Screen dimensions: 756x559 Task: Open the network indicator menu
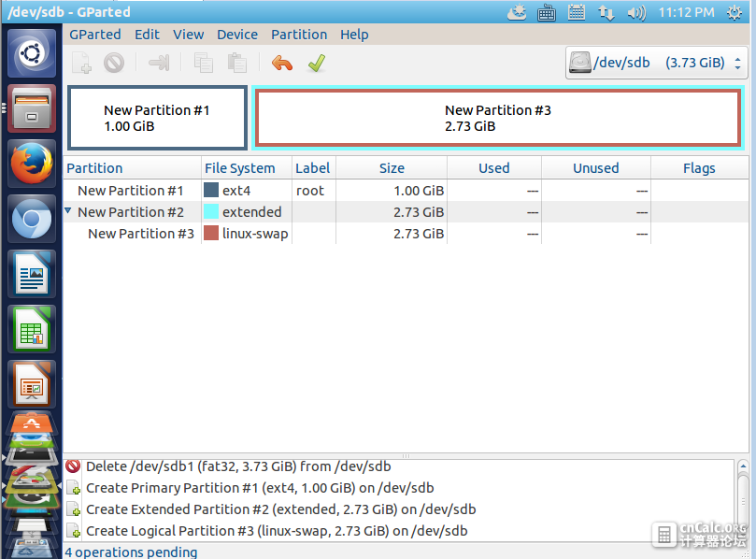click(606, 12)
